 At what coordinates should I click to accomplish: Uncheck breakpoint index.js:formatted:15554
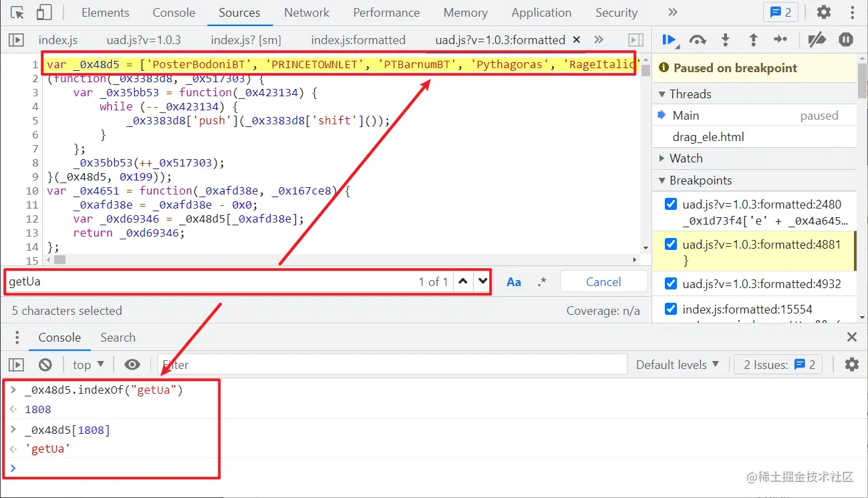pyautogui.click(x=671, y=309)
